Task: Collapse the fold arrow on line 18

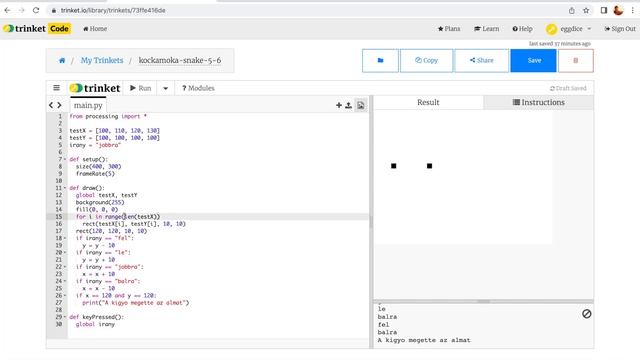Action: [x=65, y=238]
